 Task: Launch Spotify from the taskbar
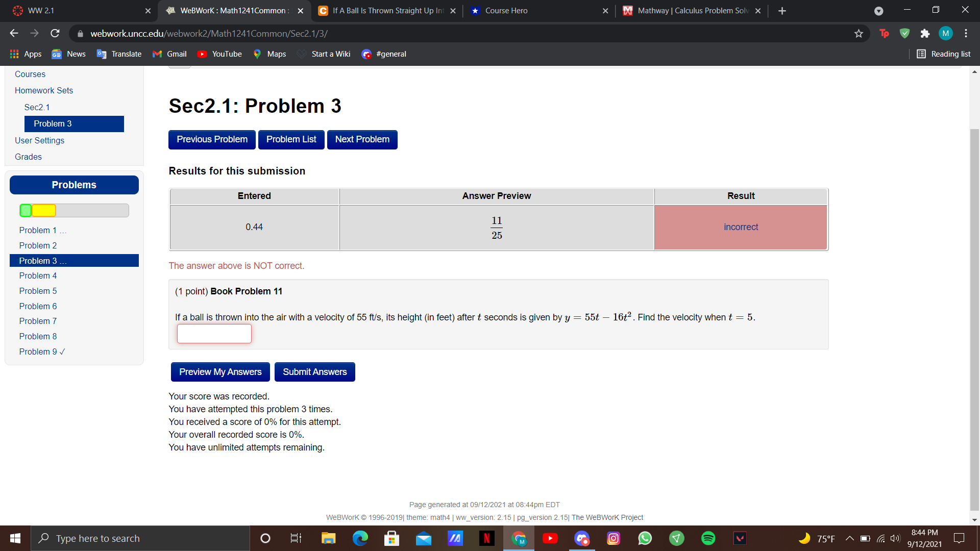tap(708, 538)
